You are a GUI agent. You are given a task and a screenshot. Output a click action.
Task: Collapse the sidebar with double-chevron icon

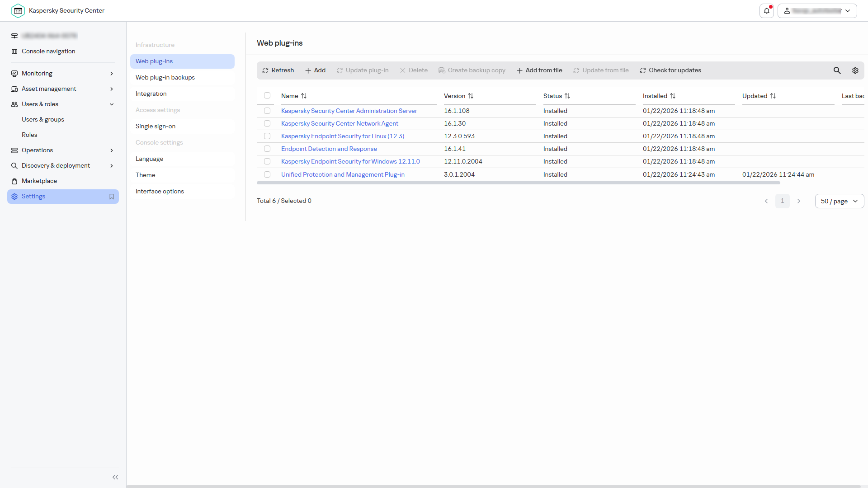(115, 477)
